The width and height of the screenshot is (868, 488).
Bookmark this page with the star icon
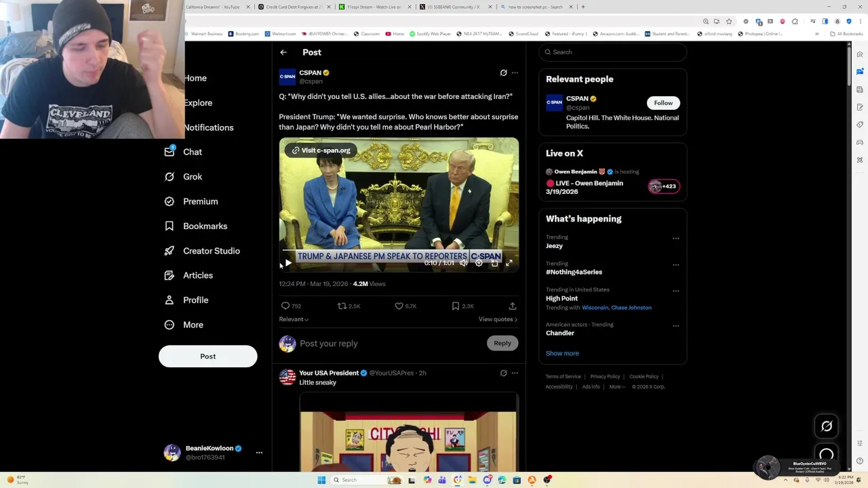(729, 22)
